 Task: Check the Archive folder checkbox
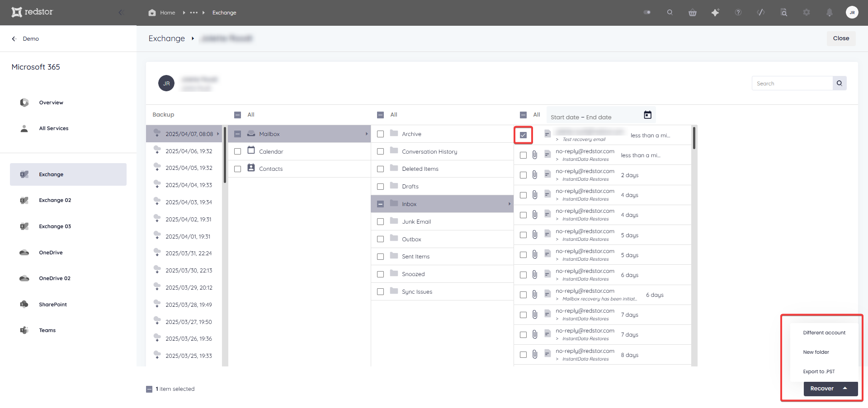tap(381, 134)
